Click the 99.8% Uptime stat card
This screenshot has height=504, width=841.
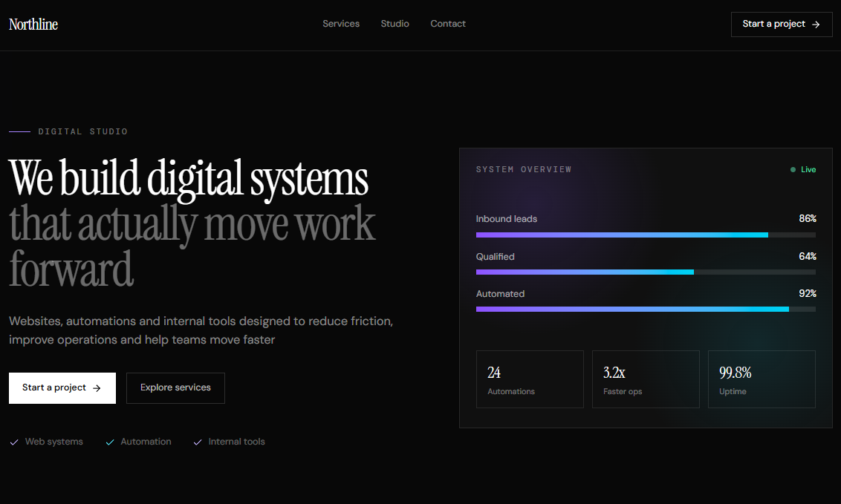[x=762, y=379]
